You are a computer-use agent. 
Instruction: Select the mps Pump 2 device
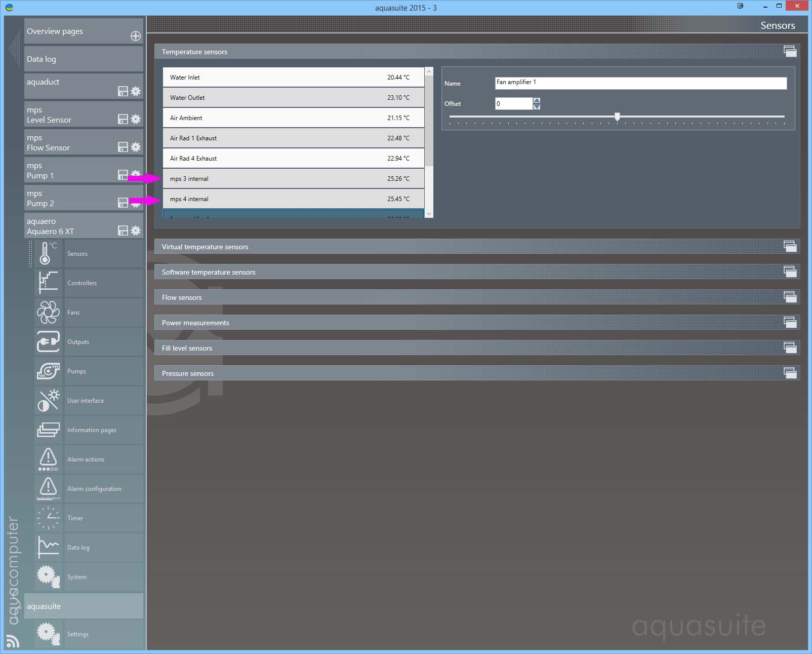click(x=84, y=198)
